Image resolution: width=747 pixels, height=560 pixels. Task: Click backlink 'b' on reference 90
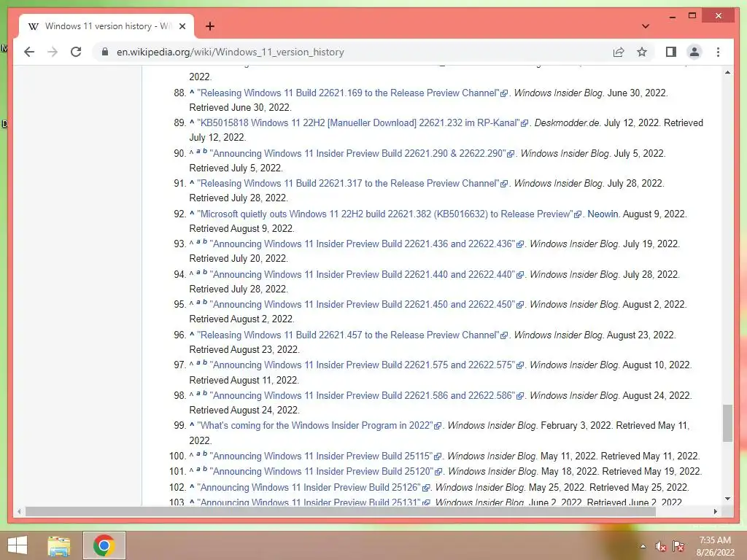pos(205,151)
